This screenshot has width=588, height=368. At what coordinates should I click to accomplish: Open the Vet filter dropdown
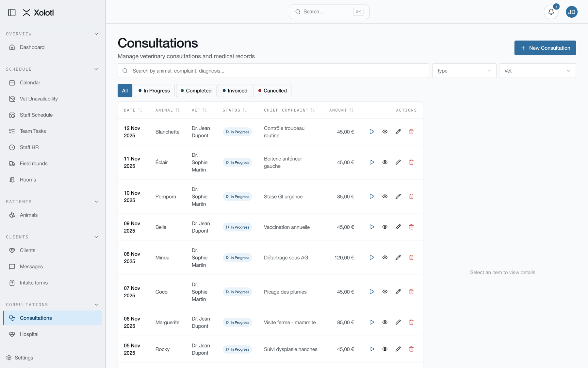(537, 71)
